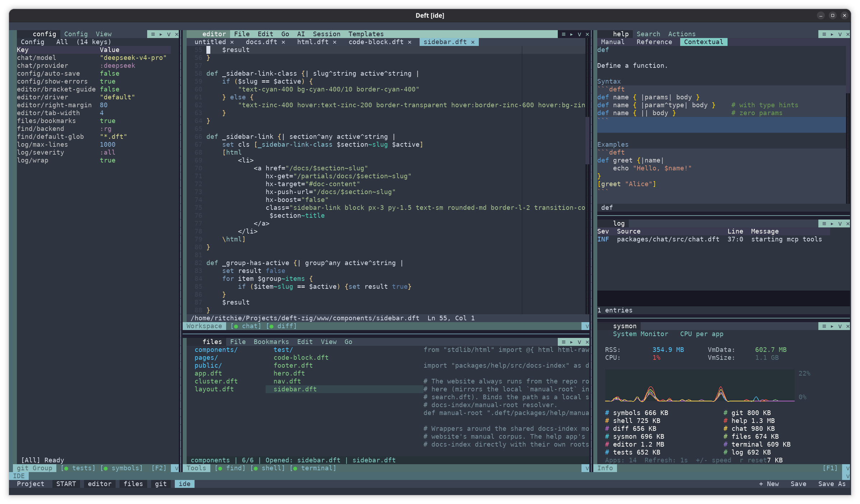860x504 pixels.
Task: Open the ≡ menu icon in the help panel header
Action: point(824,34)
